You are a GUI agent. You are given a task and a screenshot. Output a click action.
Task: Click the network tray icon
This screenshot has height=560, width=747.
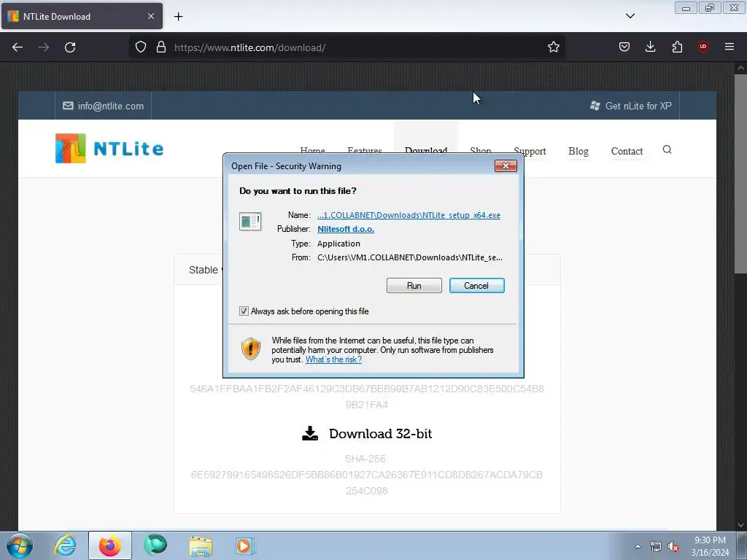point(656,547)
